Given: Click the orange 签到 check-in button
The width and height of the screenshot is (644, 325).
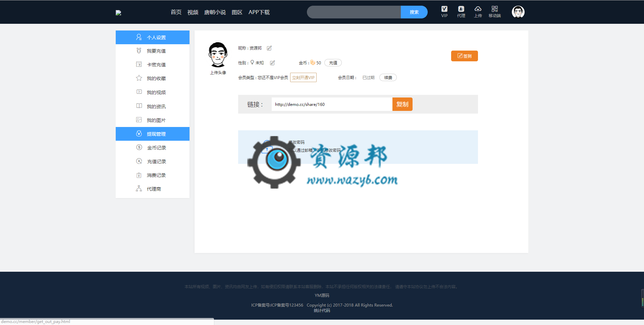Looking at the screenshot, I should [465, 56].
